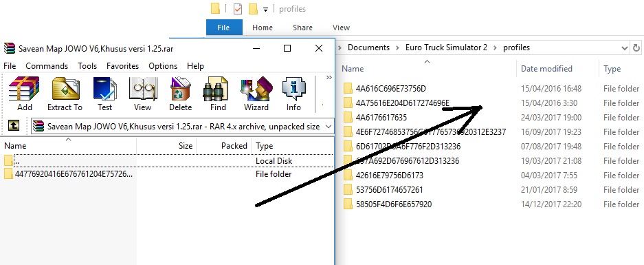Switch to the Share ribbon tab

click(x=302, y=28)
